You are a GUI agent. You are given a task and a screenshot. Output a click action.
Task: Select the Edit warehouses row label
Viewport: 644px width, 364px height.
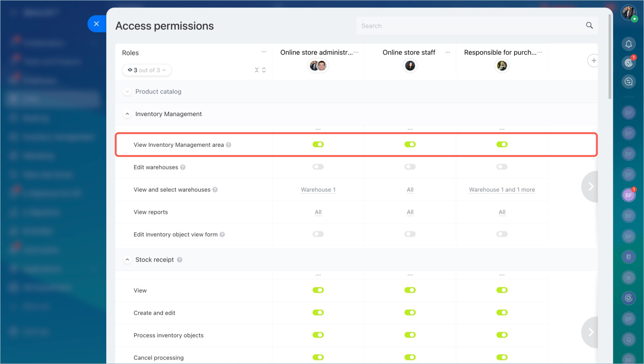pos(156,167)
